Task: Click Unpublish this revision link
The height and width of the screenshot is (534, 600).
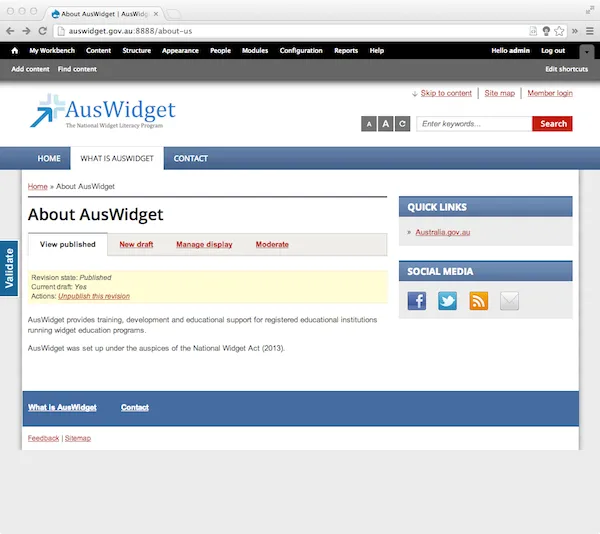Action: click(x=94, y=296)
